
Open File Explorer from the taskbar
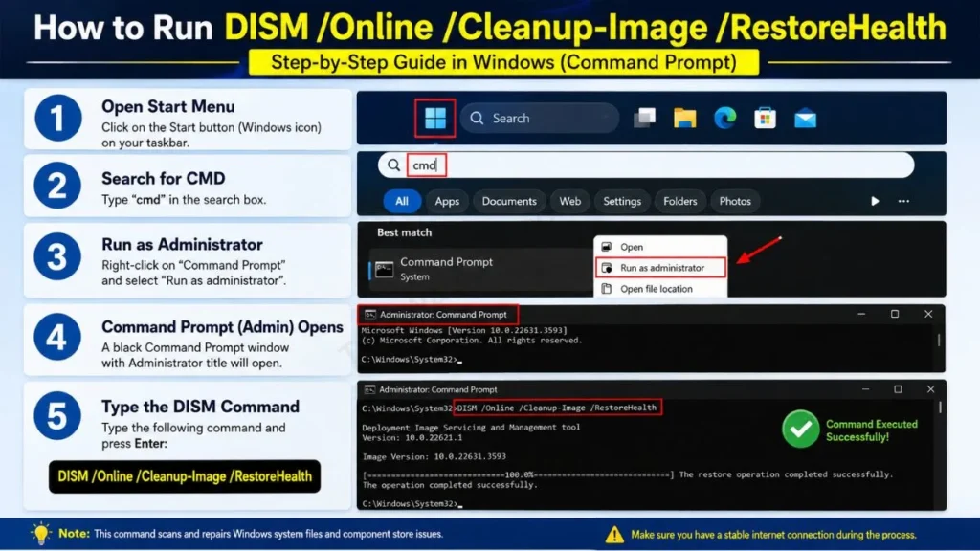(684, 118)
